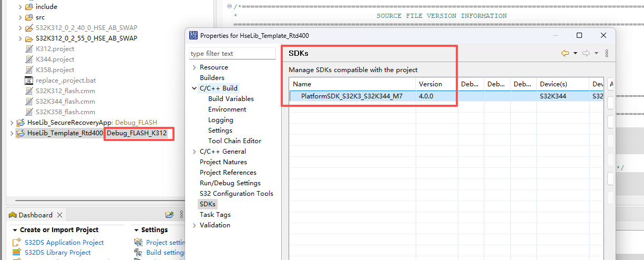Screen dimensions: 644x260
Task: Open S32DS Application Project link
Action: (x=64, y=243)
